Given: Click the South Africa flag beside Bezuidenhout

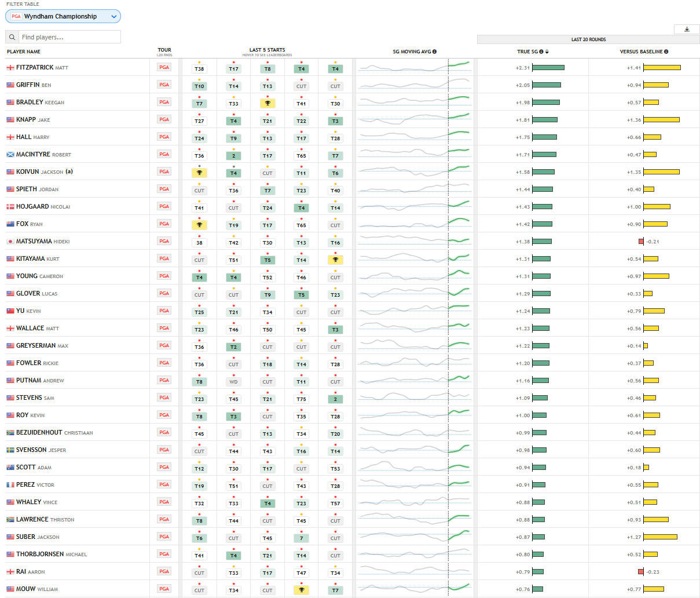Looking at the screenshot, I should click(x=10, y=433).
